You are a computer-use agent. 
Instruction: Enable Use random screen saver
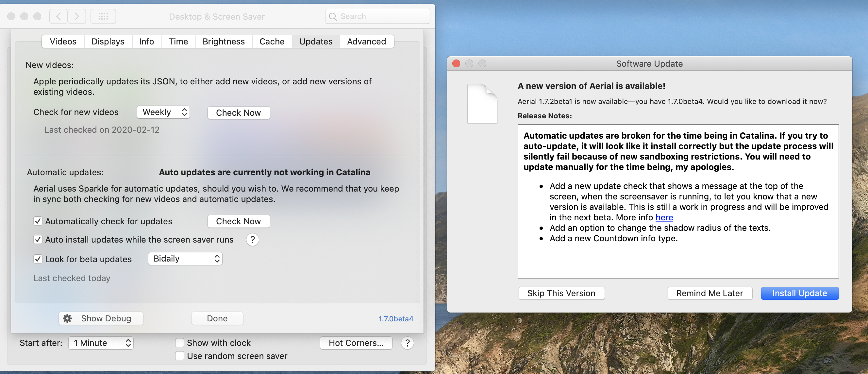click(x=180, y=356)
